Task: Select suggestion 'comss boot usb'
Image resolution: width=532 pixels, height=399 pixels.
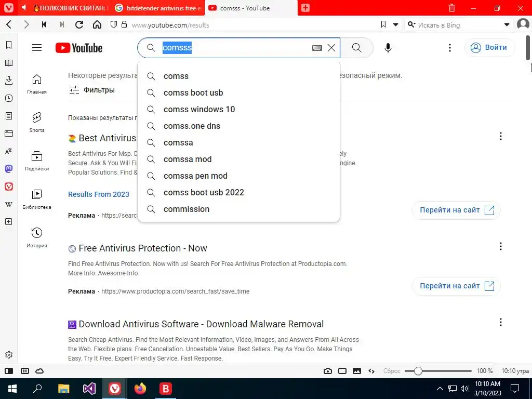Action: click(x=238, y=92)
